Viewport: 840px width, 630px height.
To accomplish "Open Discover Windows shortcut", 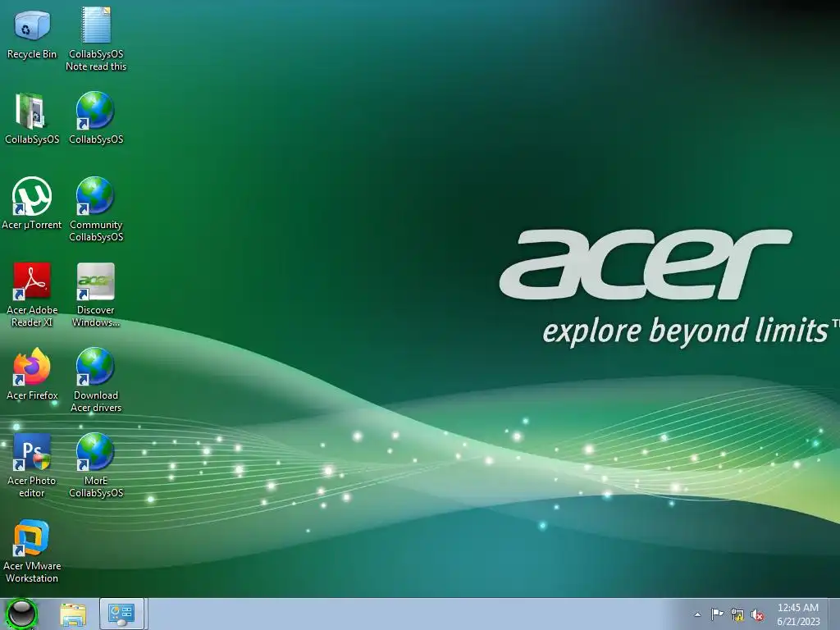I will pyautogui.click(x=96, y=294).
